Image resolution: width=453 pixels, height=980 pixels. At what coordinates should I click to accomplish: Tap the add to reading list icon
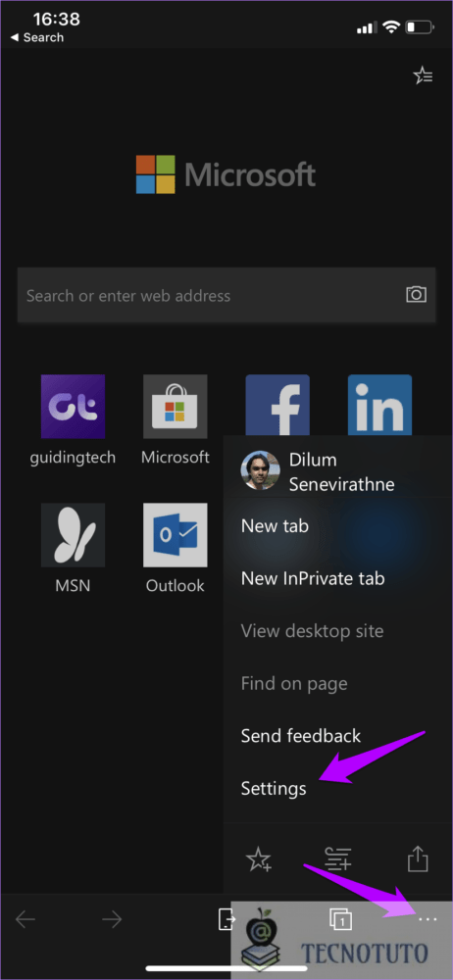click(338, 860)
